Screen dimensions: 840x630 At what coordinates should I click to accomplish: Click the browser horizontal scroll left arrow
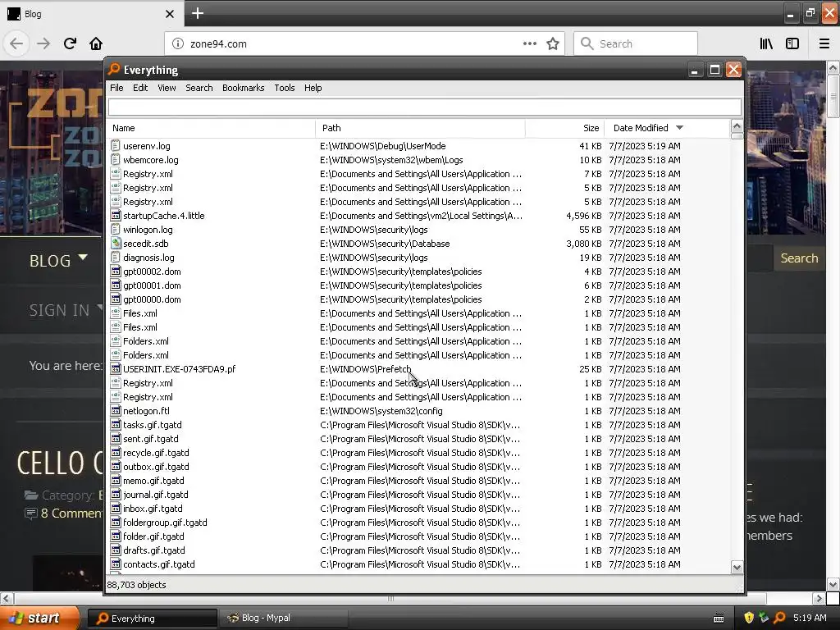click(7, 598)
